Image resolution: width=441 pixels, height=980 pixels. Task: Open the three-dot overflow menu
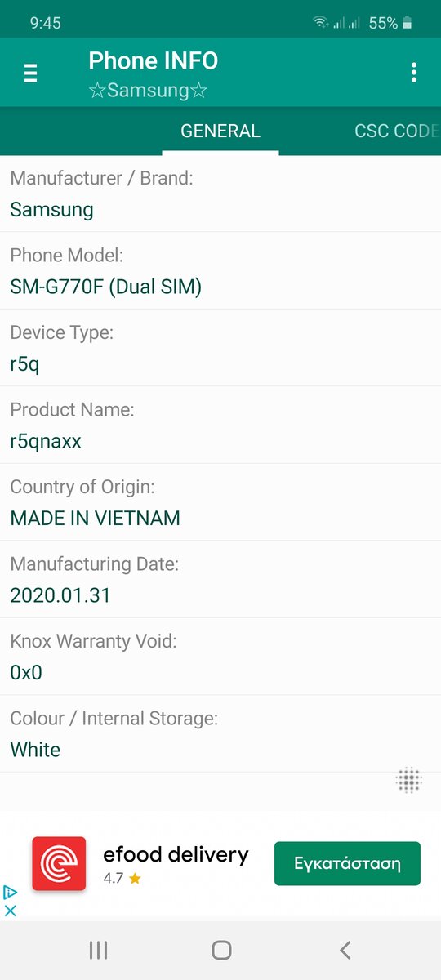[414, 72]
